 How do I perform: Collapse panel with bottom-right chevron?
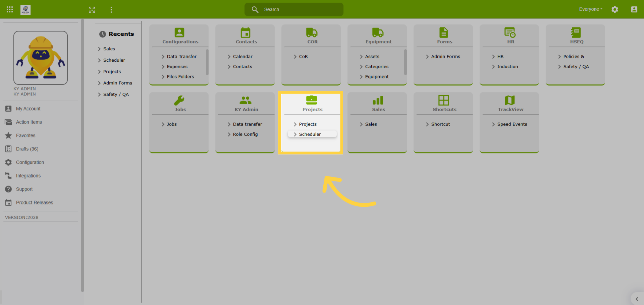(637, 299)
